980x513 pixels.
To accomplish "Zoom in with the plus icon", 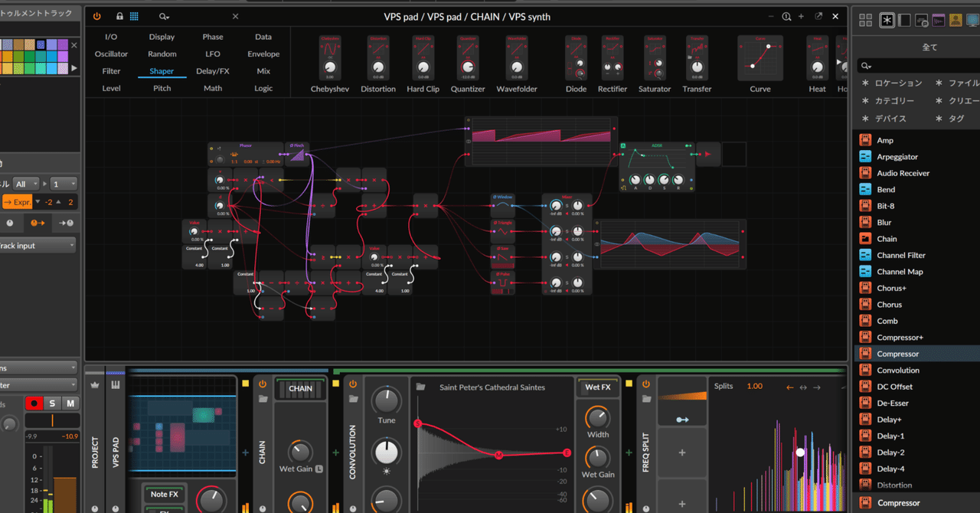I will coord(801,16).
